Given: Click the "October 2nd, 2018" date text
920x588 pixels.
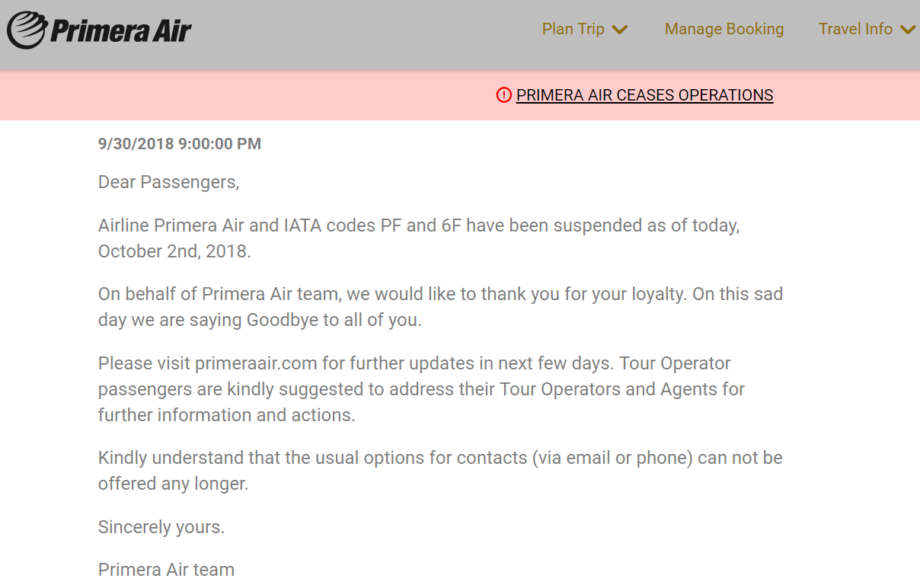Looking at the screenshot, I should coord(174,251).
